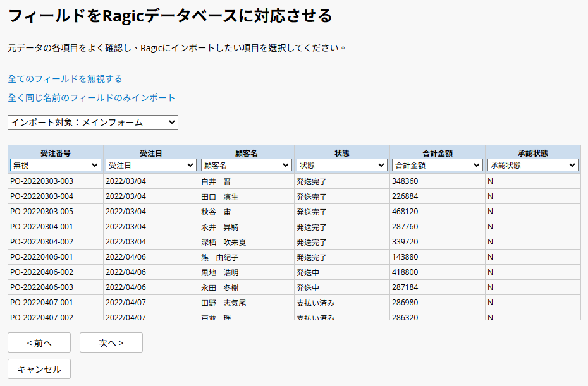Proceed with the 次へ＞ button
Screen dimensions: 588x386
(111, 342)
